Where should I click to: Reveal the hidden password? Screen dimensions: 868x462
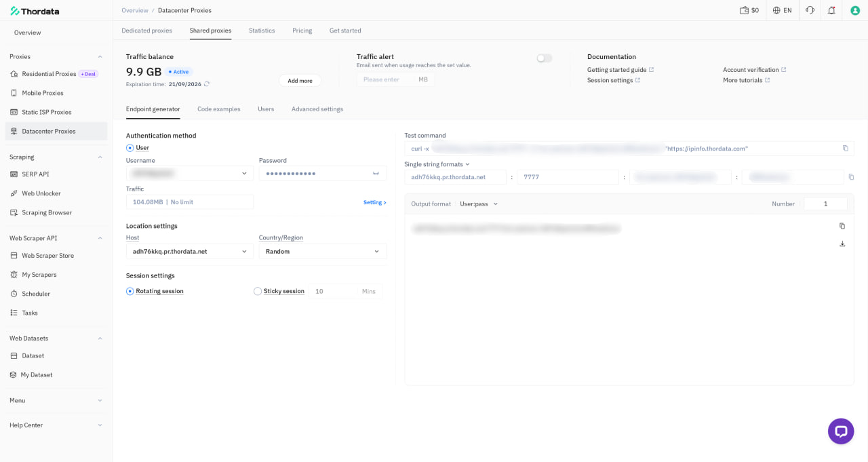376,173
